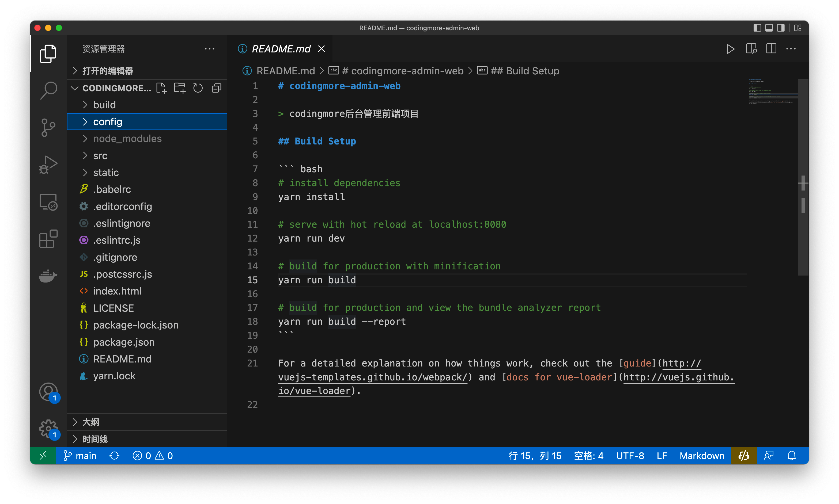Click the New File icon in explorer

pos(161,88)
